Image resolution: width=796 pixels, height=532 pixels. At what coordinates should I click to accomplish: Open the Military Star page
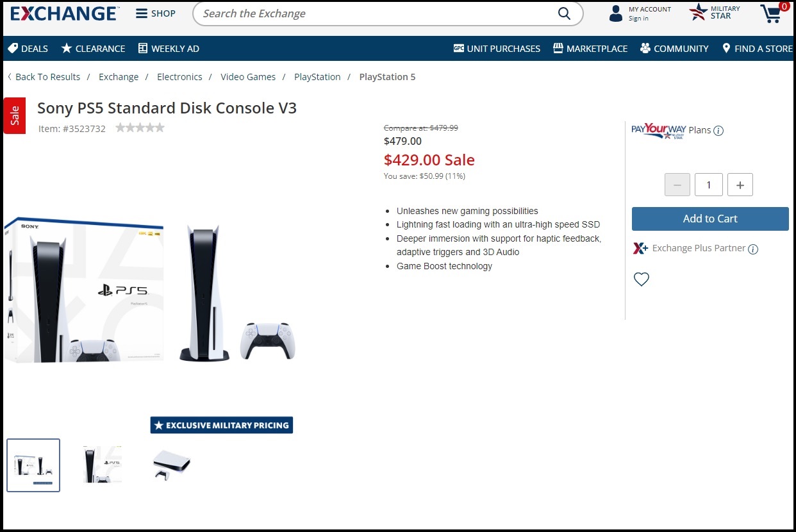click(715, 12)
